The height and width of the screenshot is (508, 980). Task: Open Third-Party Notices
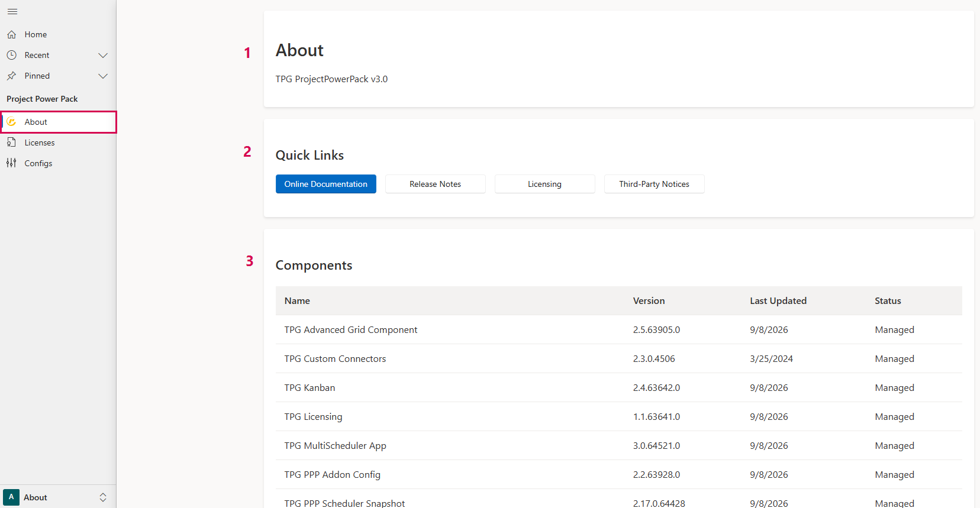coord(655,184)
